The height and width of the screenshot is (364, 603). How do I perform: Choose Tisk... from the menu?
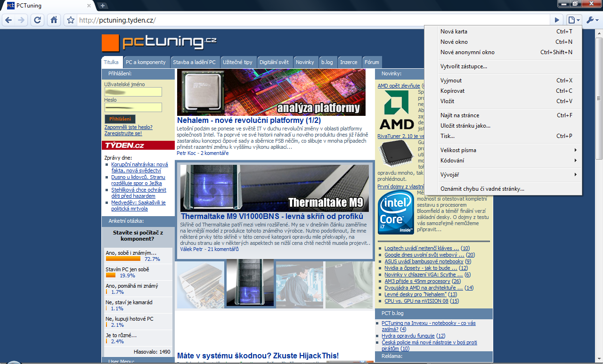(503, 136)
